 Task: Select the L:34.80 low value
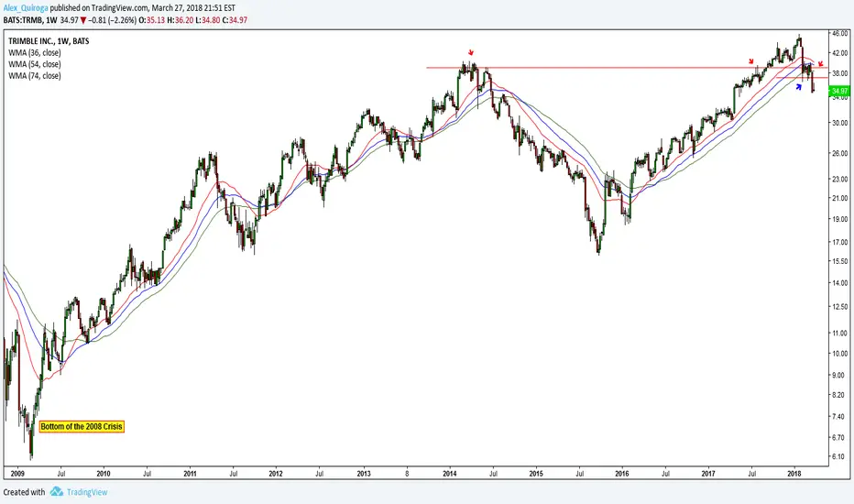[x=209, y=20]
